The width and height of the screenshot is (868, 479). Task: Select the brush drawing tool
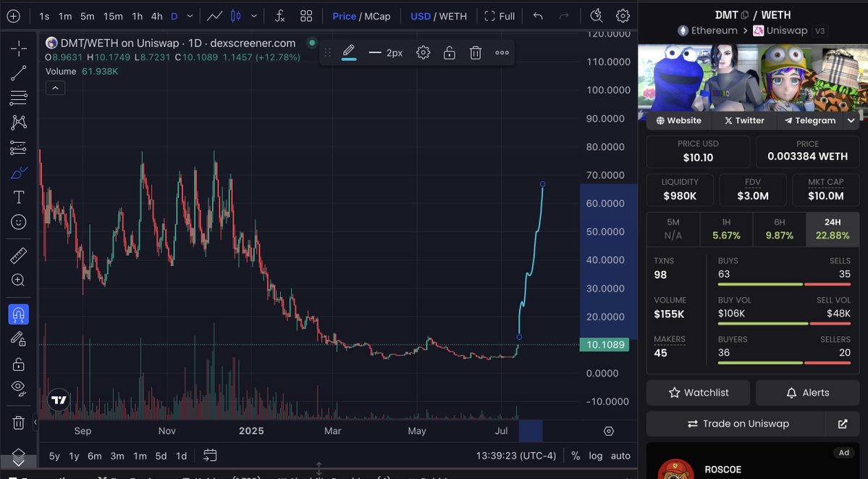[18, 173]
